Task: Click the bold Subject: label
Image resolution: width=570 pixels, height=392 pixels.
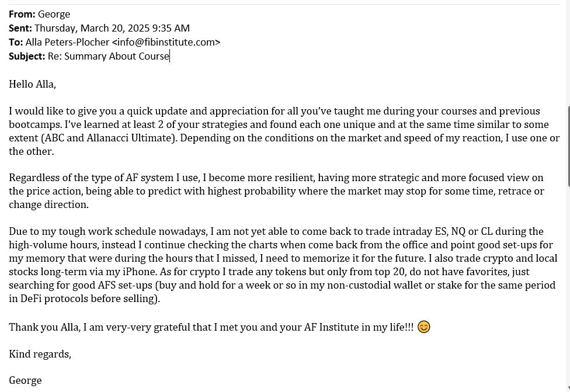Action: pos(27,56)
